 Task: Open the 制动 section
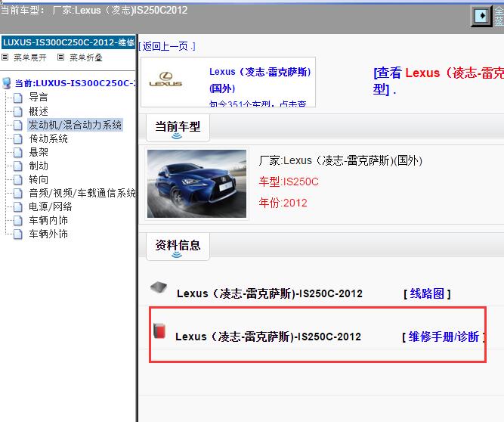39,166
